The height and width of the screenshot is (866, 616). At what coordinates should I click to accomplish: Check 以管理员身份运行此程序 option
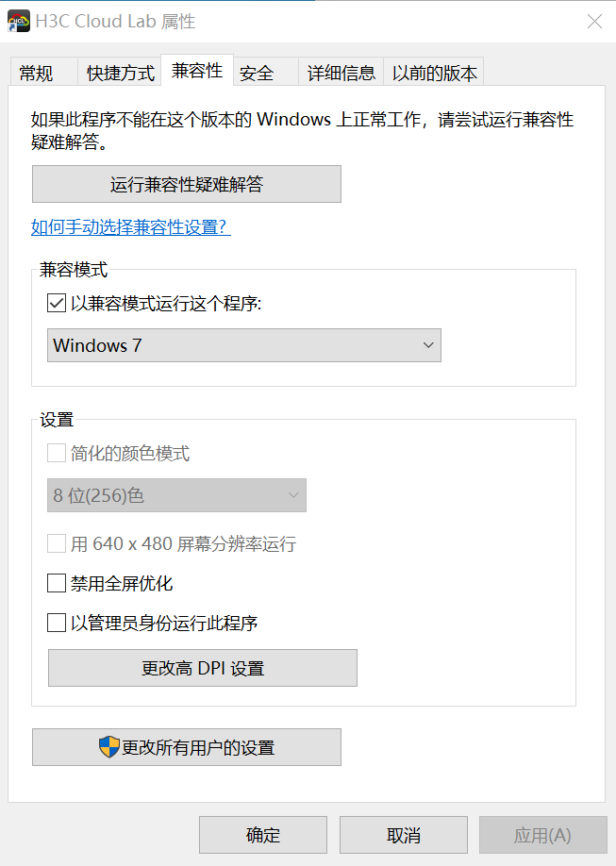[x=56, y=624]
